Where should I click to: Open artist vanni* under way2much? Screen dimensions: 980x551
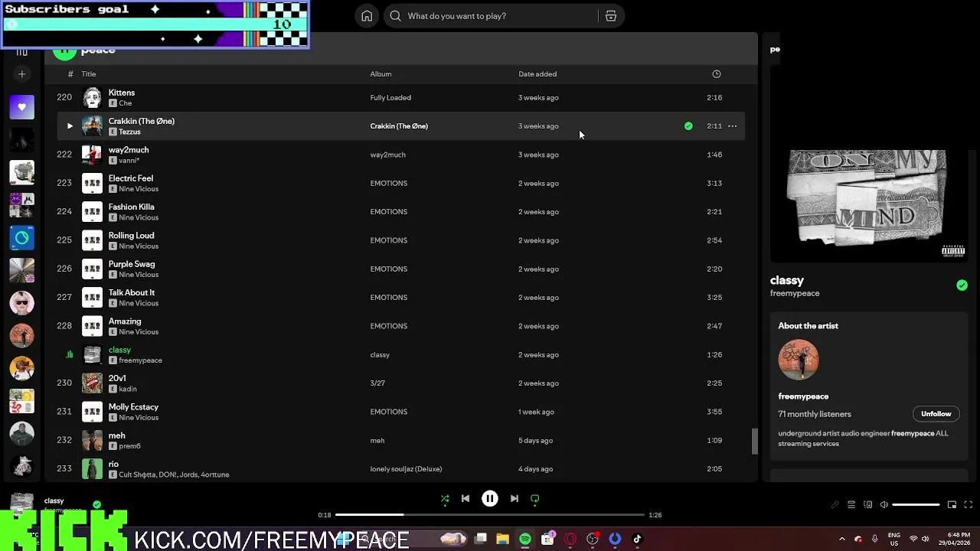coord(129,161)
